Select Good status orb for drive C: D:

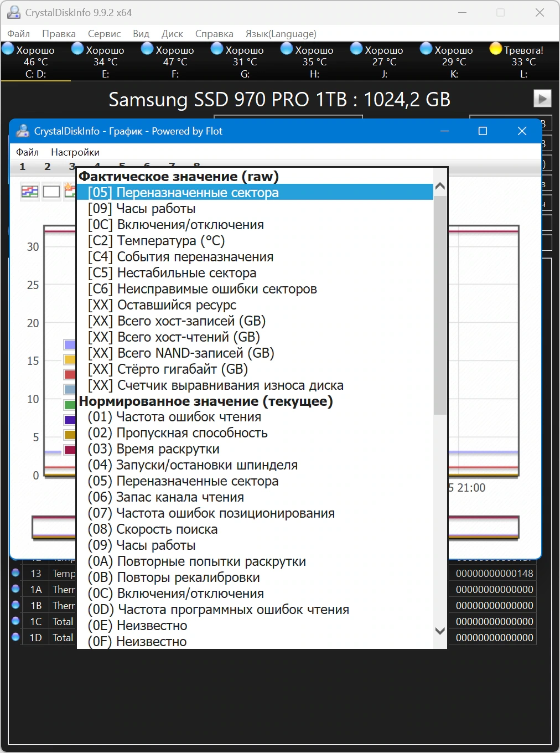pyautogui.click(x=8, y=49)
